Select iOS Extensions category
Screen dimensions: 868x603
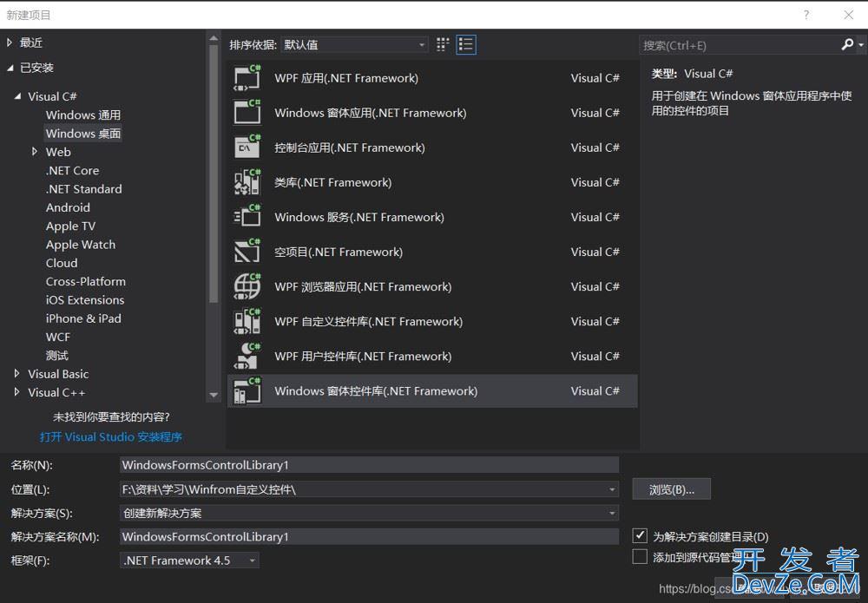(85, 300)
